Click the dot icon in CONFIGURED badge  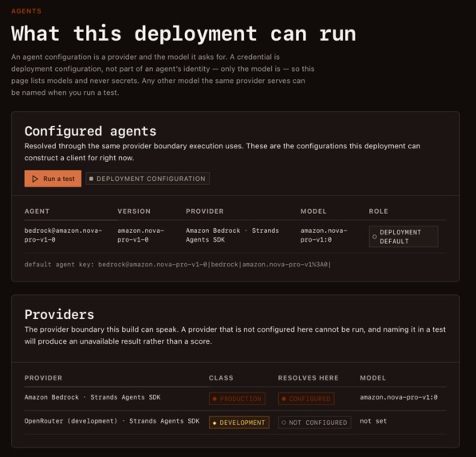(284, 399)
